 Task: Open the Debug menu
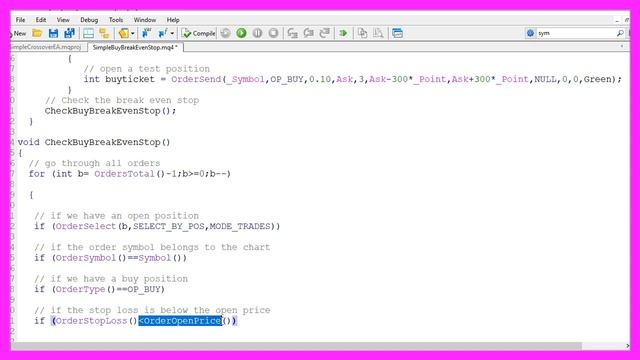(x=89, y=20)
